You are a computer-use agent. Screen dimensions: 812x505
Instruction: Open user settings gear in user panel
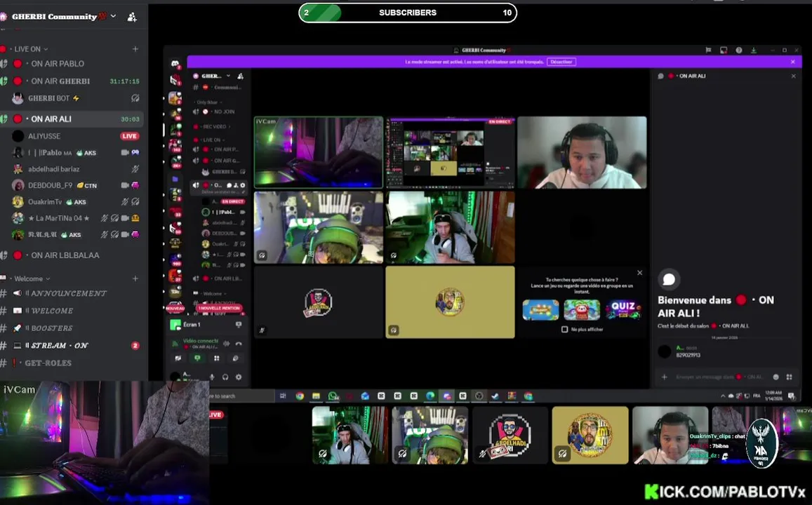pos(239,377)
